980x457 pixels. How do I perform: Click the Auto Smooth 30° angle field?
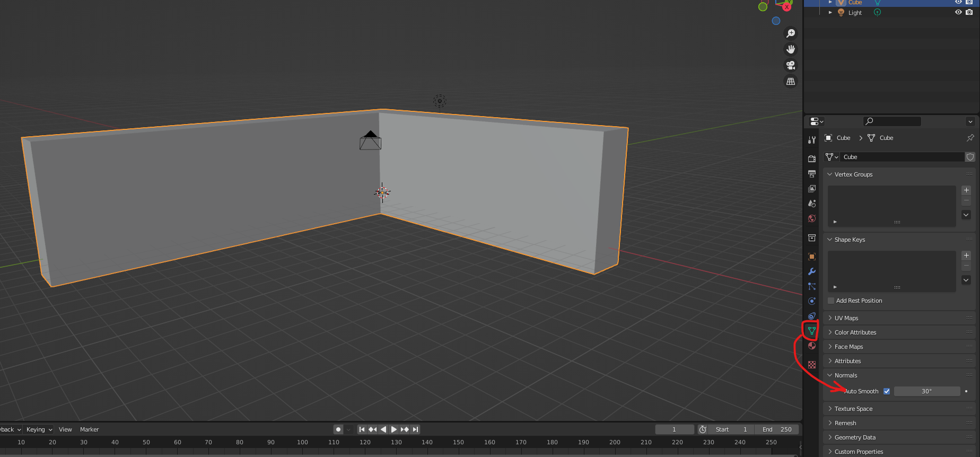927,391
